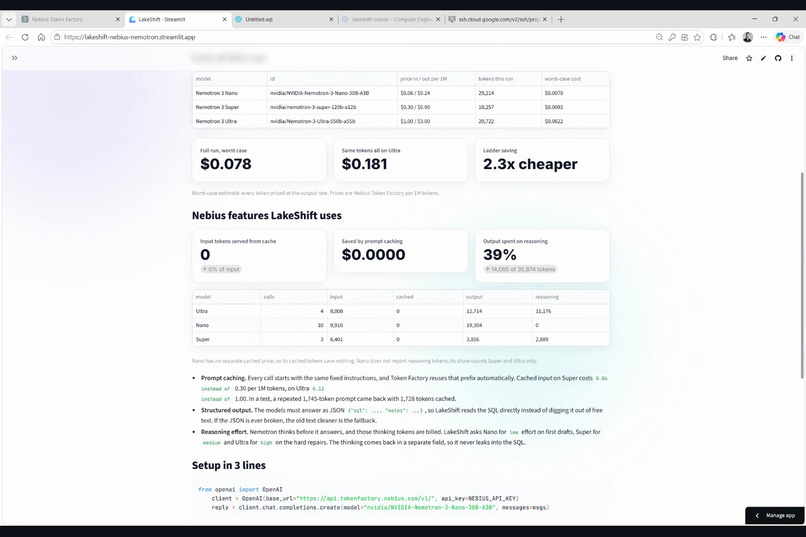This screenshot has height=537, width=806.
Task: Select the Nemotron 3 Ultra model cell
Action: click(230, 121)
